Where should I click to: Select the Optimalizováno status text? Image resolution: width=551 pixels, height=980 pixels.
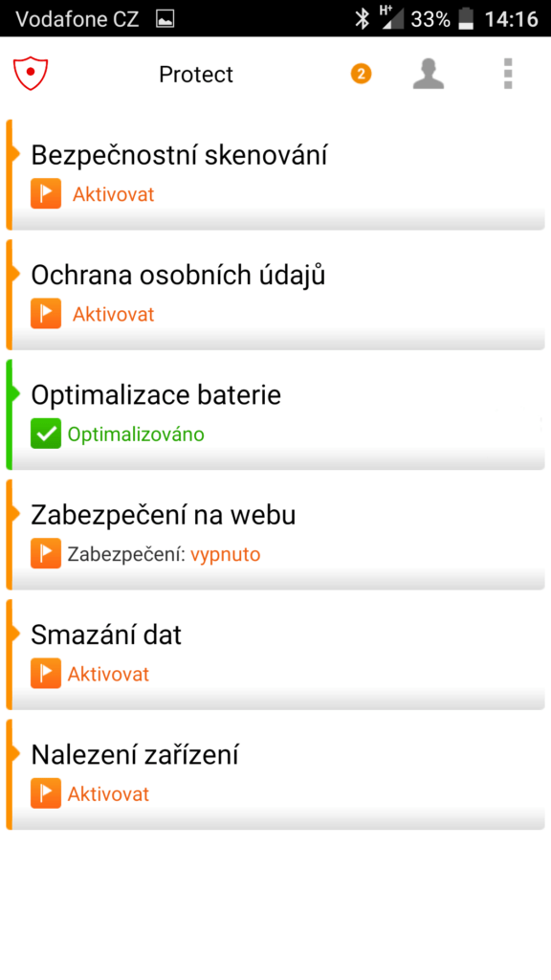coord(136,434)
